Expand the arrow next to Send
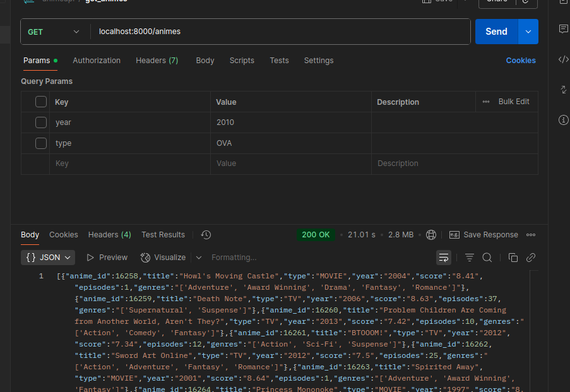Viewport: 570px width, 392px height. coord(528,32)
